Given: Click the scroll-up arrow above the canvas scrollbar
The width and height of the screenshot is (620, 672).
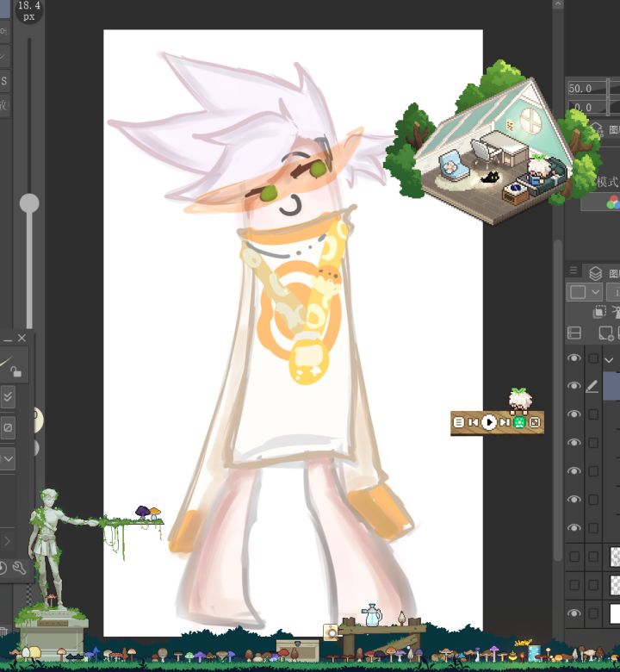Looking at the screenshot, I should pyautogui.click(x=557, y=3).
